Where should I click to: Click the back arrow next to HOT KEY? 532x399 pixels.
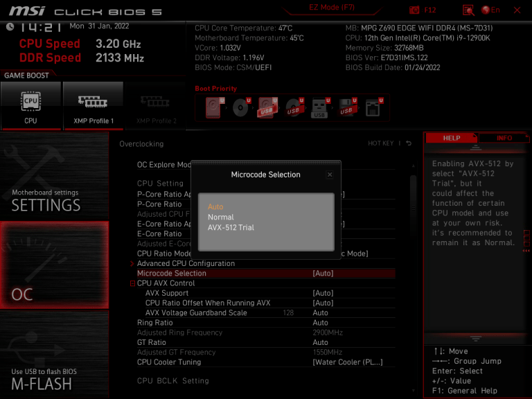coord(409,143)
